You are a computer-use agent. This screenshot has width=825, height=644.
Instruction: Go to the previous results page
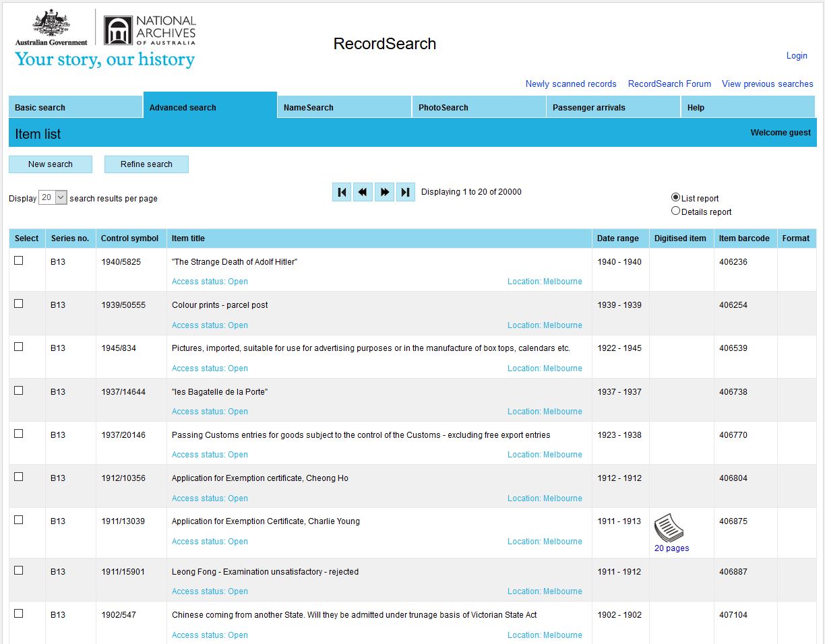[x=363, y=193]
